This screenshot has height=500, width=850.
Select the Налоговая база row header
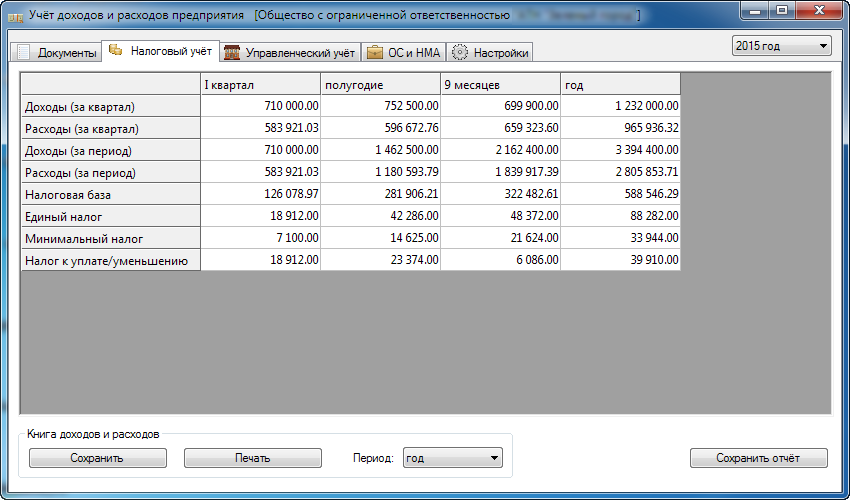[x=111, y=194]
